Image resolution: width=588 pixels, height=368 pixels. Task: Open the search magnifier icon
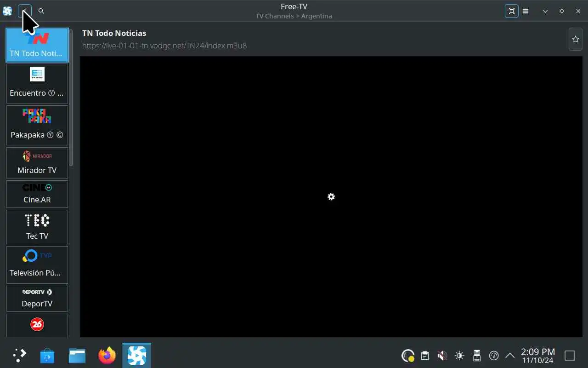[x=41, y=11]
